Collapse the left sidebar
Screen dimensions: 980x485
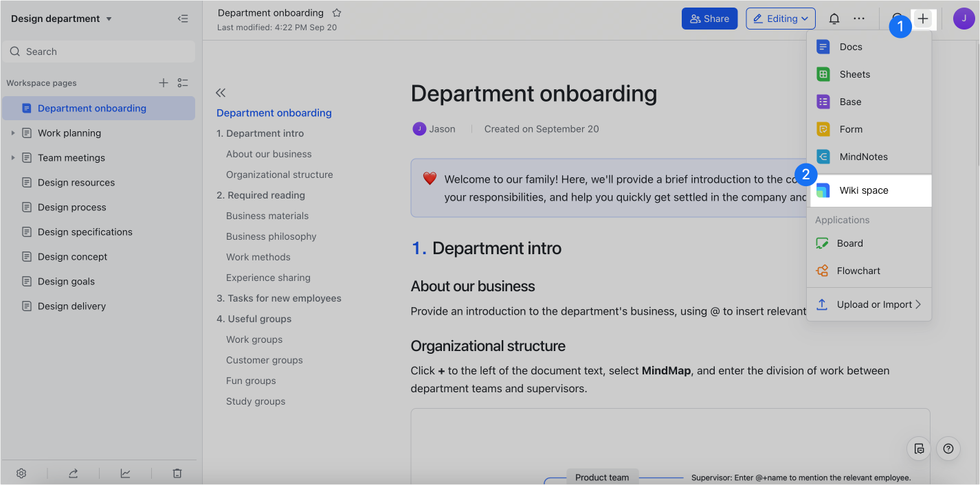[x=183, y=19]
